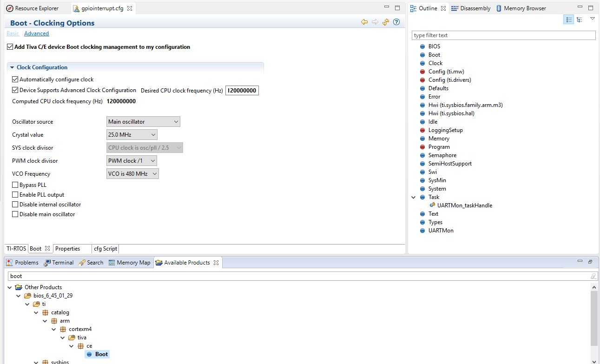Click the Basic link

click(x=13, y=33)
